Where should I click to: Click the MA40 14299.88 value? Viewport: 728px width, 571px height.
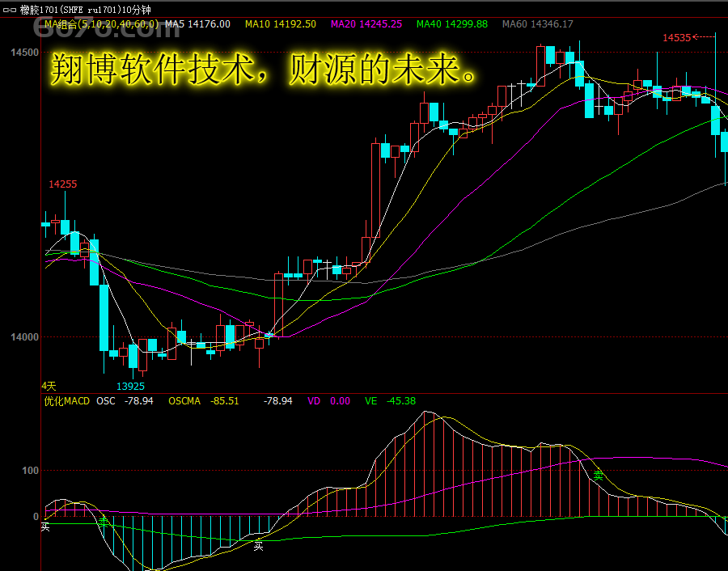452,24
